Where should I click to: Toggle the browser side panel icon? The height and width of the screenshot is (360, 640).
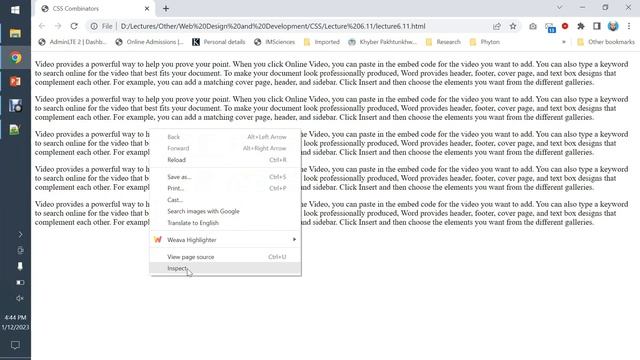point(597,26)
